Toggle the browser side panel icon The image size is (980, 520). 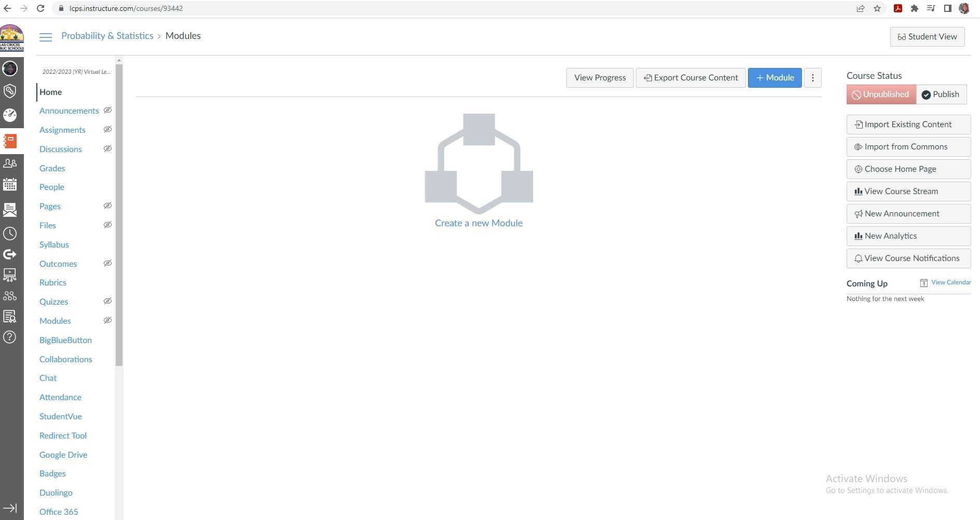(948, 8)
